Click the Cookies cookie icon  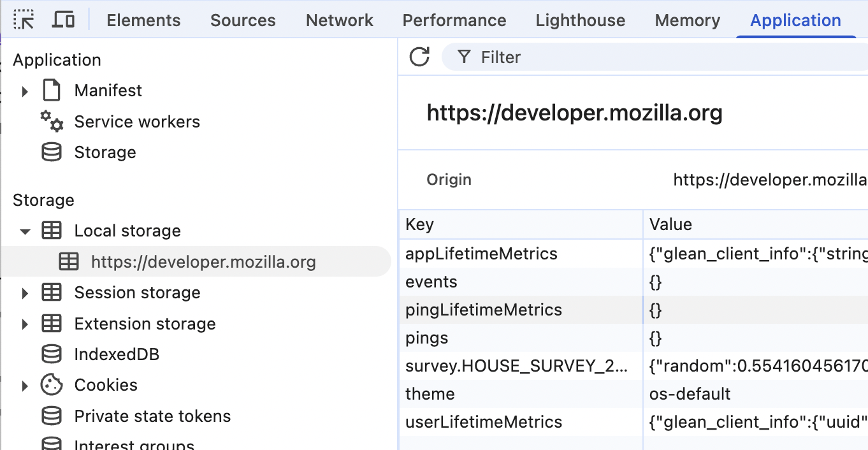(x=52, y=385)
